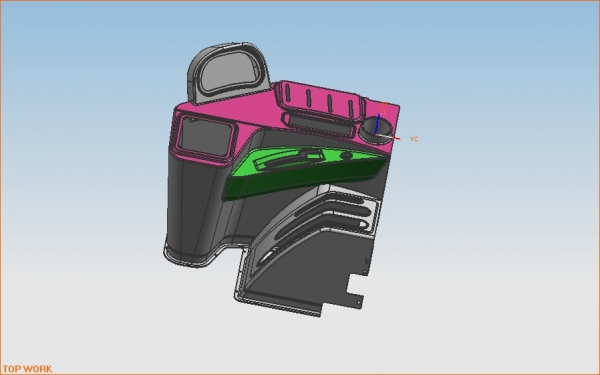Click the rectangular opening in the magenta corner
The height and width of the screenshot is (375, 600).
pos(205,137)
